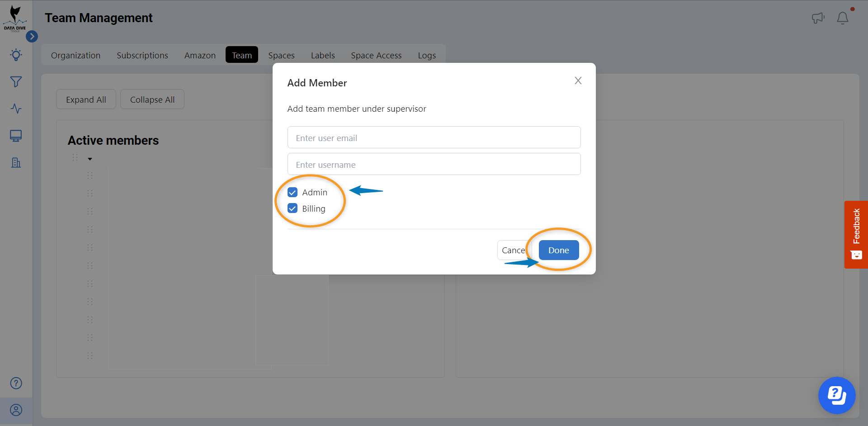Click the Done button
Viewport: 868px width, 426px height.
559,250
